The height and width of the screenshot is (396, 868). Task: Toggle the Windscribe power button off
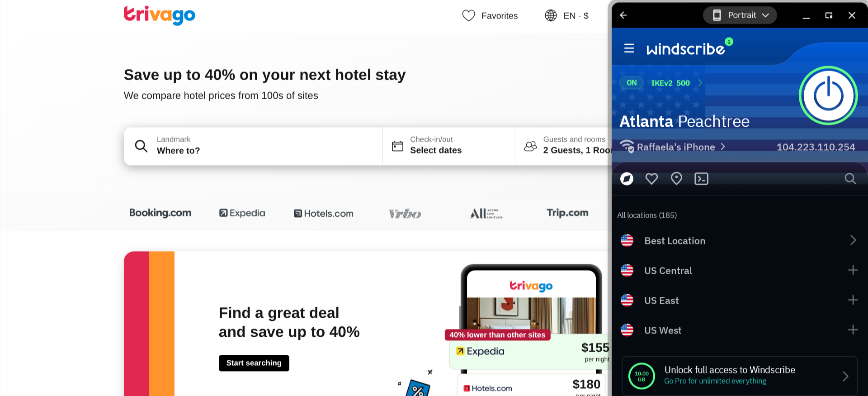tap(828, 95)
